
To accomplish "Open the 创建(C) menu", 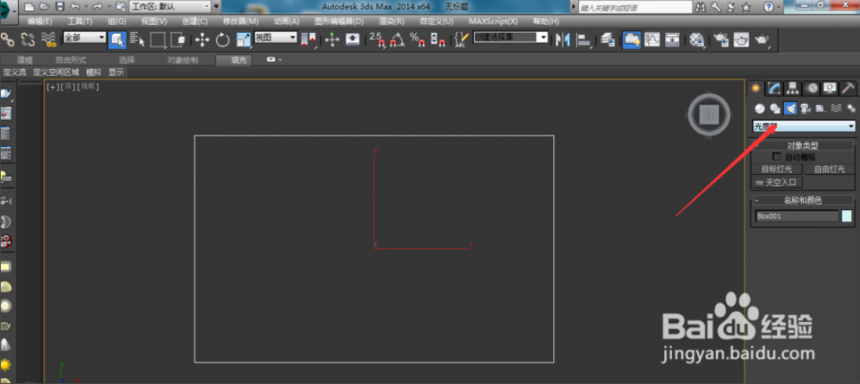I will 195,21.
